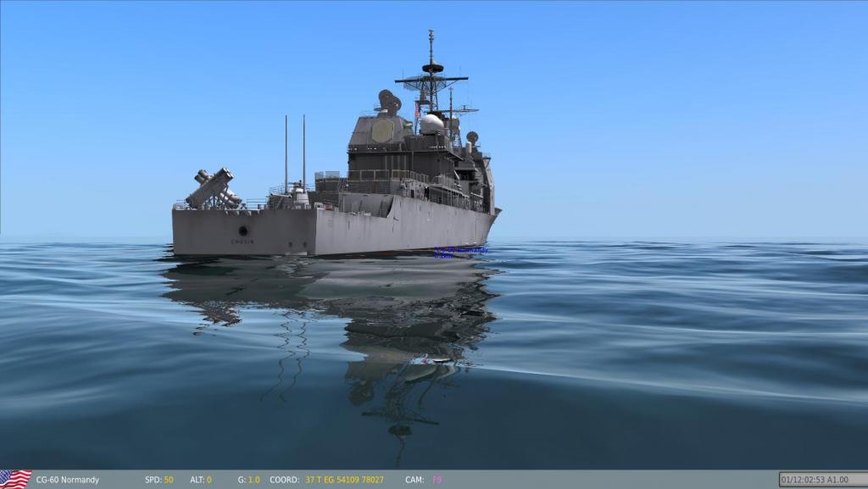Click the white radome dome
The height and width of the screenshot is (489, 868).
tap(431, 124)
